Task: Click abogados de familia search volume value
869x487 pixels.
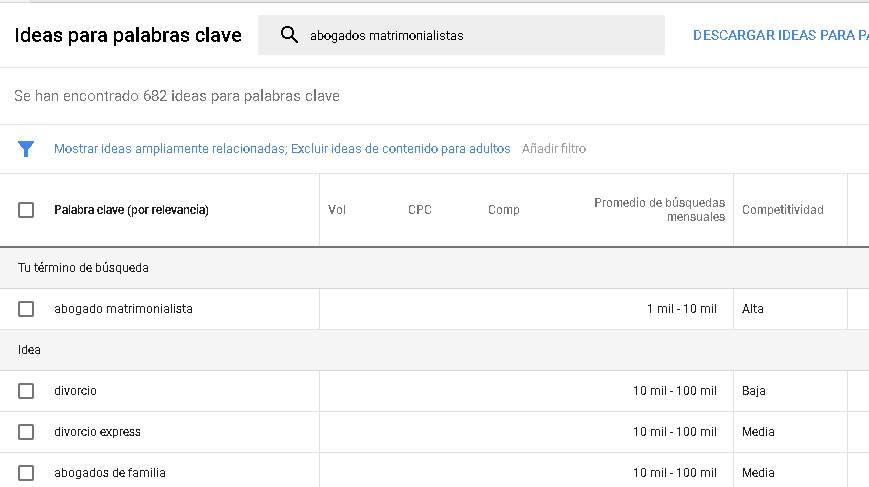Action: [674, 473]
